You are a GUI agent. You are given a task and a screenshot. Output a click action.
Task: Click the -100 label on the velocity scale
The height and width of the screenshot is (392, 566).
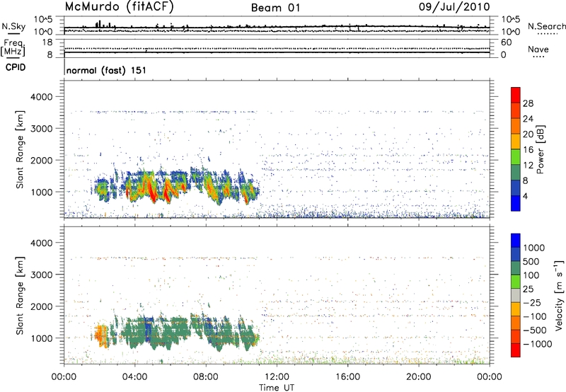coord(535,316)
